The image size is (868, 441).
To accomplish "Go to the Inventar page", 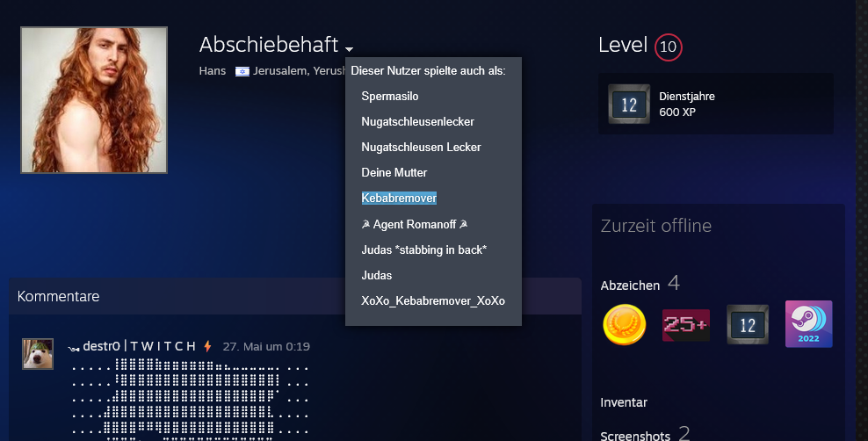I will pos(624,402).
